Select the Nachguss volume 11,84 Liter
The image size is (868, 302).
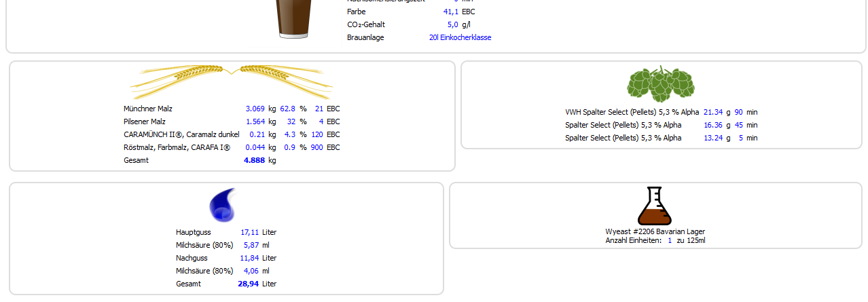coord(249,258)
